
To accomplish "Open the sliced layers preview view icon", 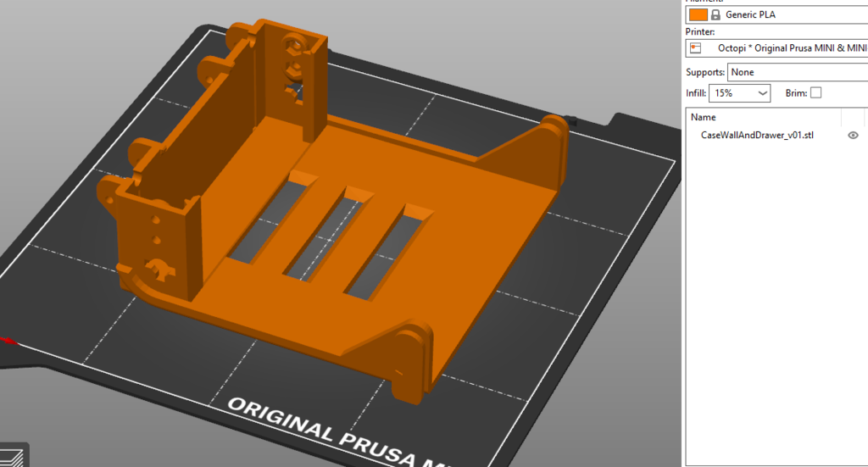I will pyautogui.click(x=12, y=456).
